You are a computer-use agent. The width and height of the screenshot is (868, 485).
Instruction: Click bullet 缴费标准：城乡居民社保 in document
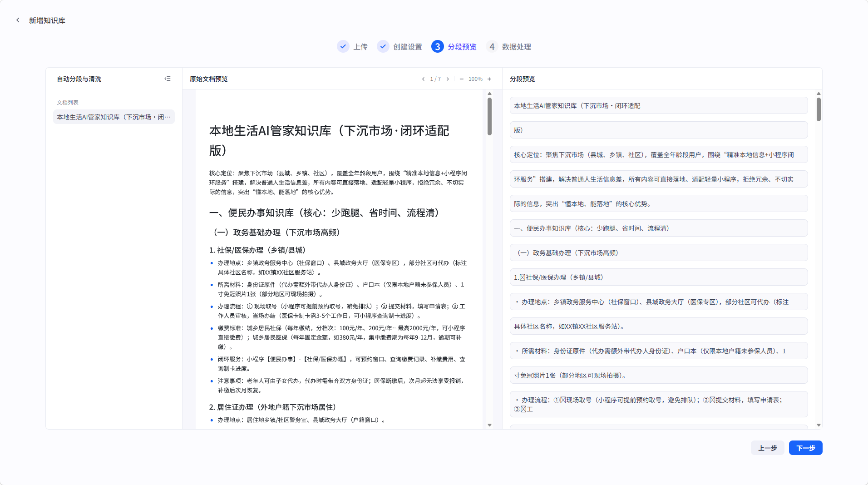click(x=341, y=337)
